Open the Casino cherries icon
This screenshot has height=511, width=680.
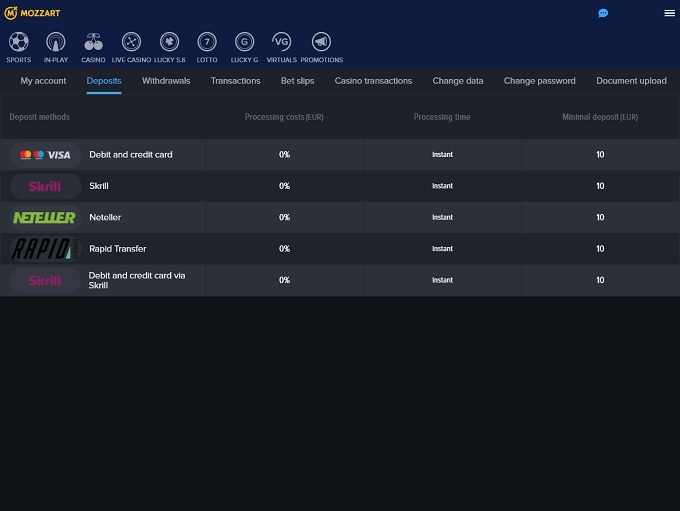click(93, 42)
